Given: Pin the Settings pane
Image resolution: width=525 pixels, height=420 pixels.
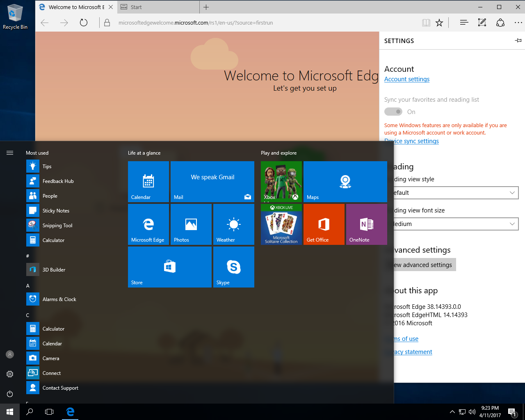Looking at the screenshot, I should point(518,41).
